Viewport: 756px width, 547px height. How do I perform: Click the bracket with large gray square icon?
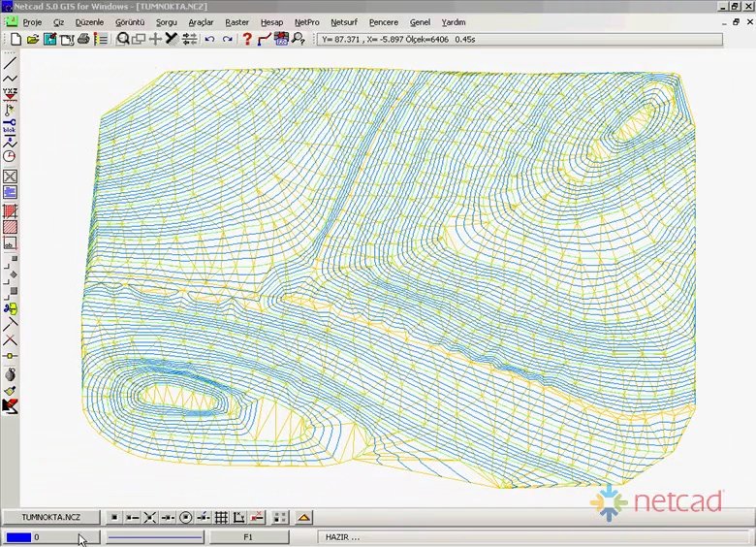[x=10, y=292]
